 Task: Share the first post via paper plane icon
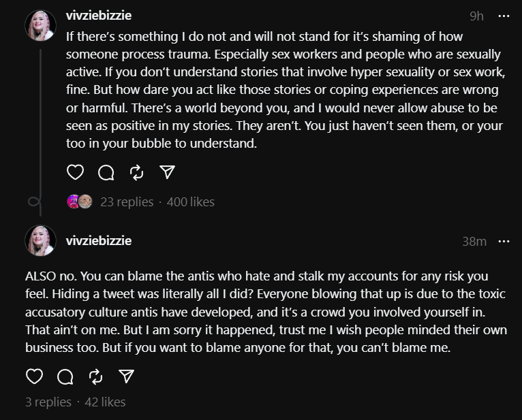(x=167, y=172)
